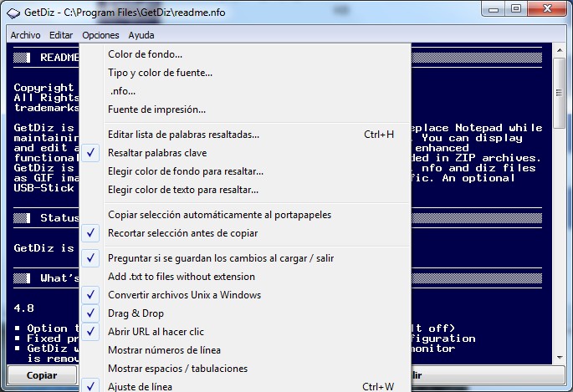
Task: Open the Archivo menu
Action: click(25, 35)
